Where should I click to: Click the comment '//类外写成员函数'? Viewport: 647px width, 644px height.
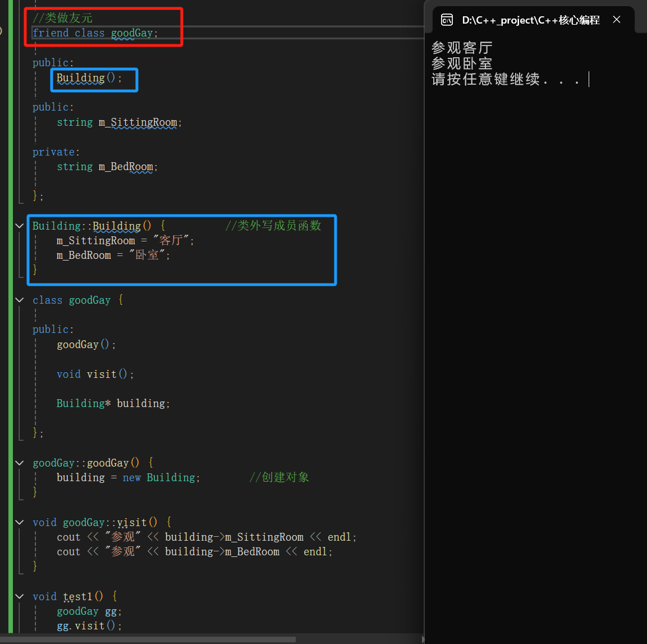click(x=273, y=226)
